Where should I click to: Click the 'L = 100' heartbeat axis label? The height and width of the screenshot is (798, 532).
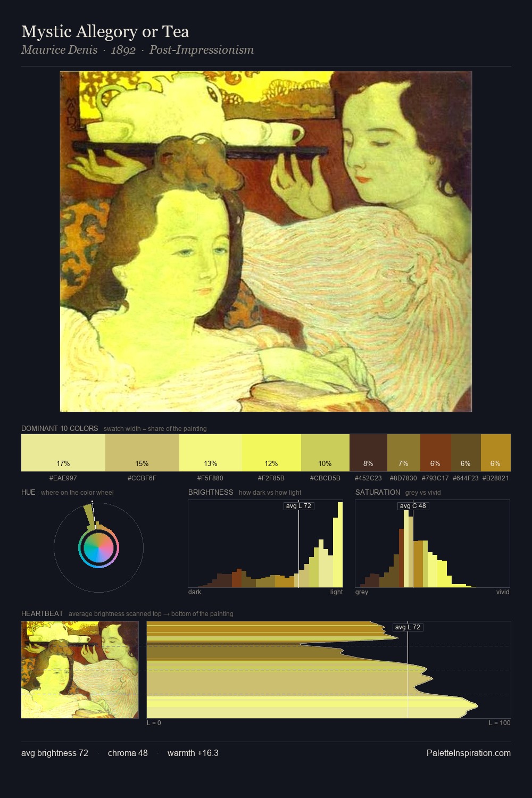click(500, 723)
